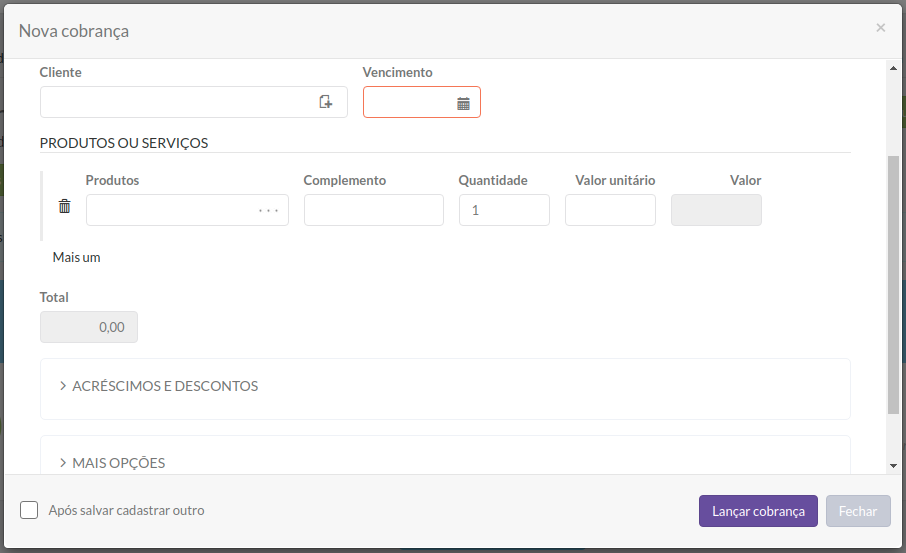
Task: Click 'Mais um' to add another product
Action: 76,257
